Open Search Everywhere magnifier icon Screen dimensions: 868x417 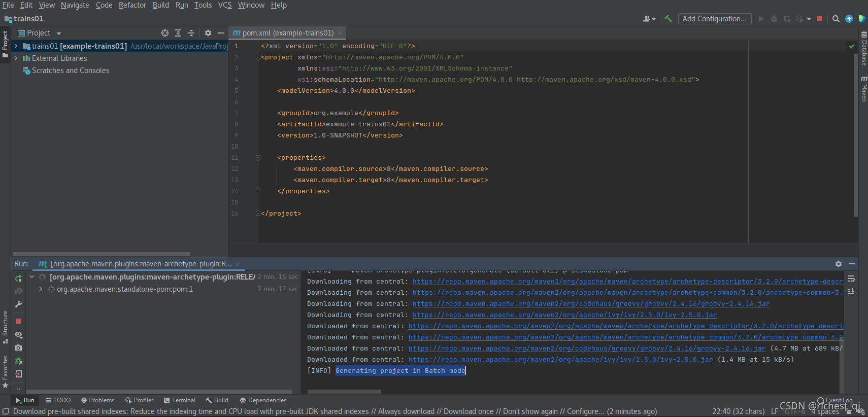pos(836,19)
